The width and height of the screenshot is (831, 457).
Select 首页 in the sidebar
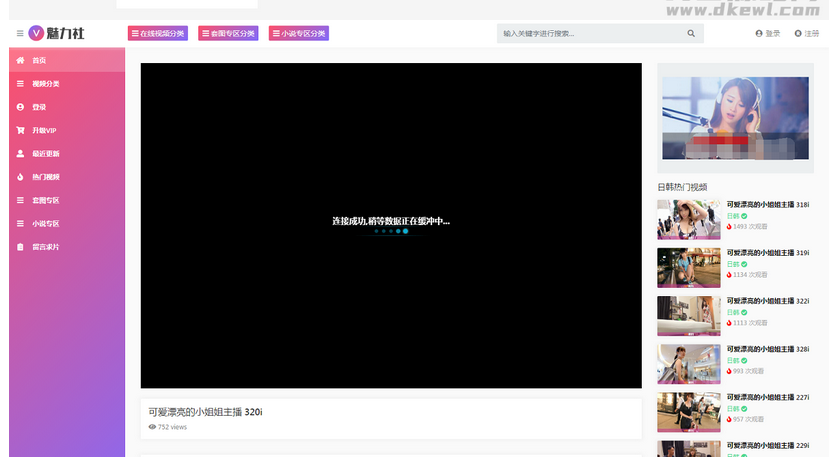(67, 60)
